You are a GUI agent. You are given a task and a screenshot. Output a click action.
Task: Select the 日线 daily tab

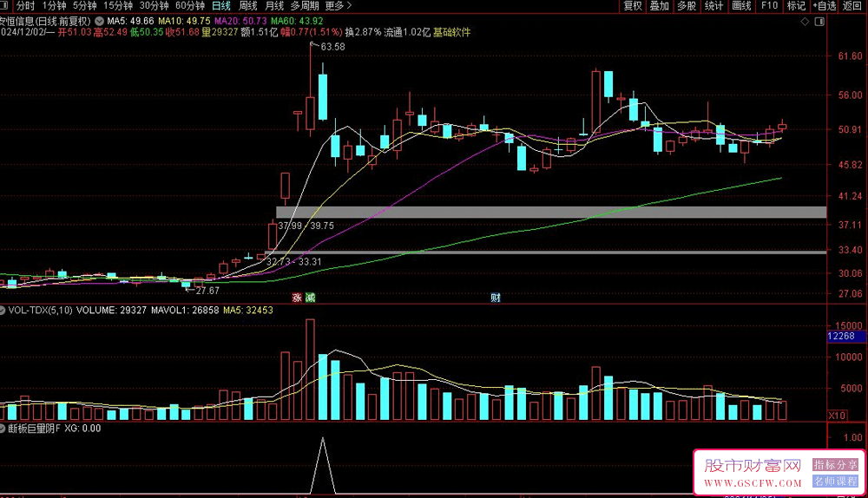[221, 5]
